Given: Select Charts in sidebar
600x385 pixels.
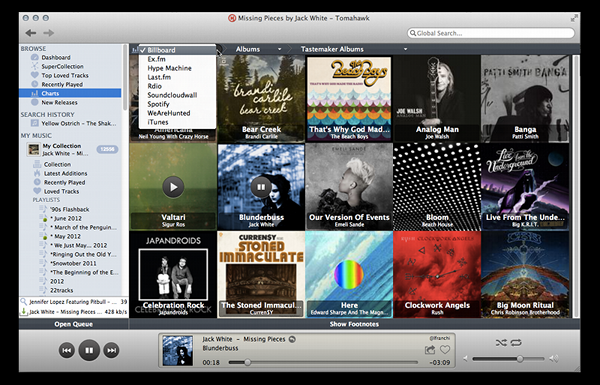Looking at the screenshot, I should pos(70,93).
